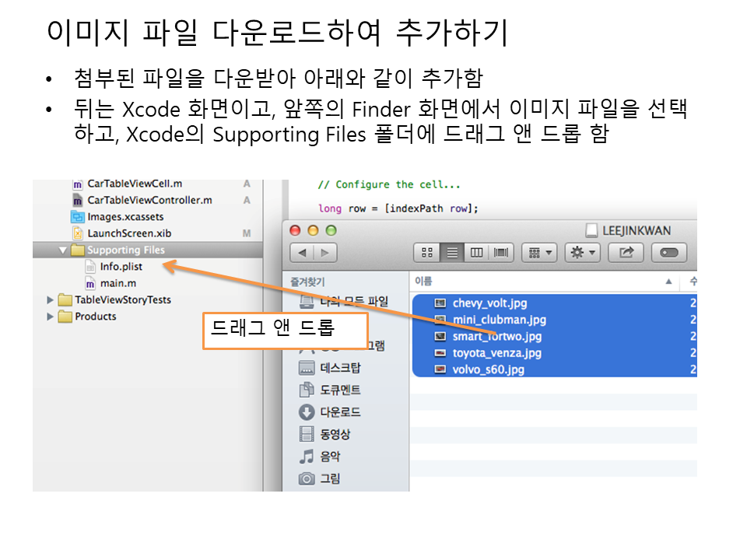Select Info.plist in project navigator
747x560 pixels.
(121, 267)
